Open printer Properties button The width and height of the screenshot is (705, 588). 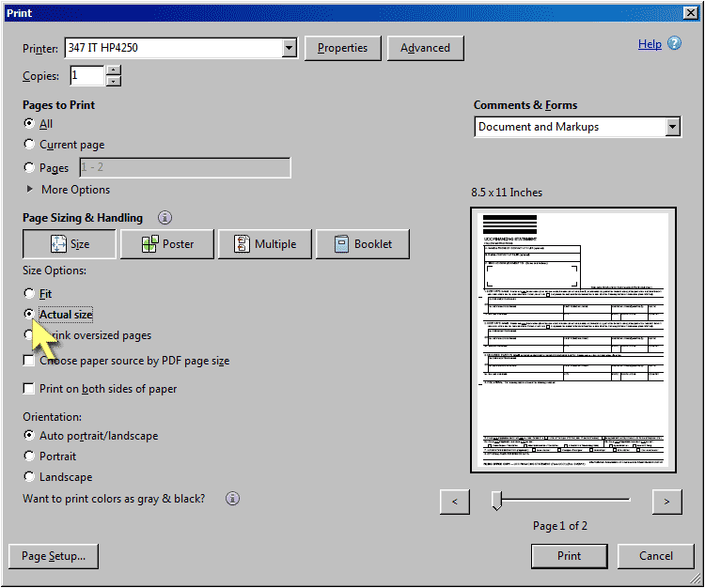pos(342,48)
